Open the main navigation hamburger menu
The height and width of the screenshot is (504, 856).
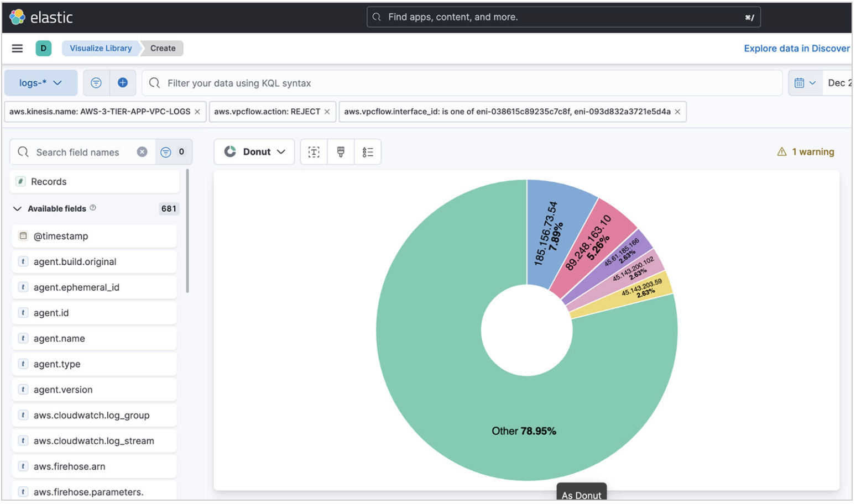[x=17, y=48]
